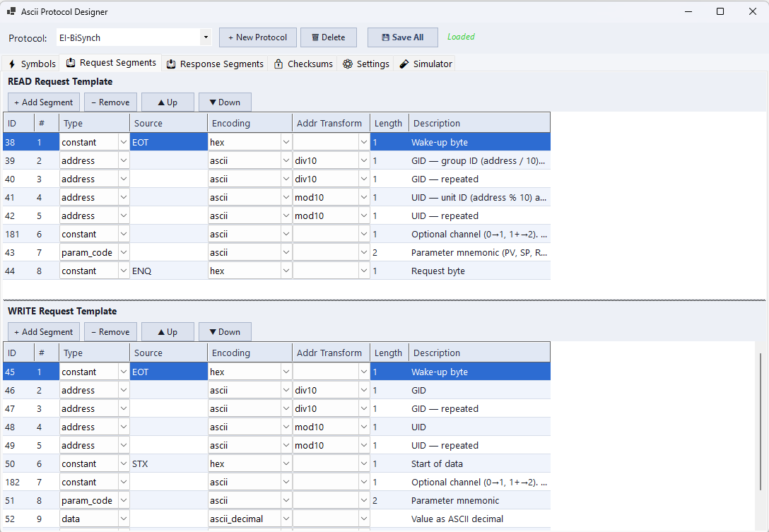Click the trash icon on the Delete button
This screenshot has width=769, height=532.
[315, 37]
